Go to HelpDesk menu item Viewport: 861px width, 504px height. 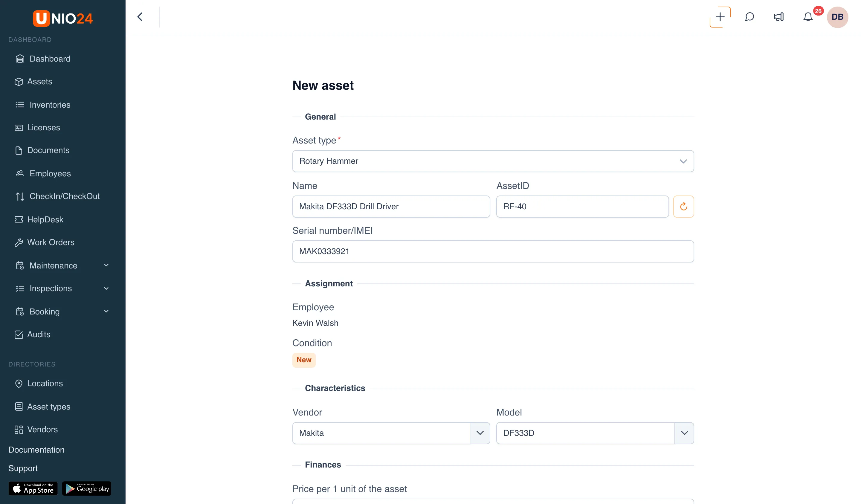click(x=45, y=219)
